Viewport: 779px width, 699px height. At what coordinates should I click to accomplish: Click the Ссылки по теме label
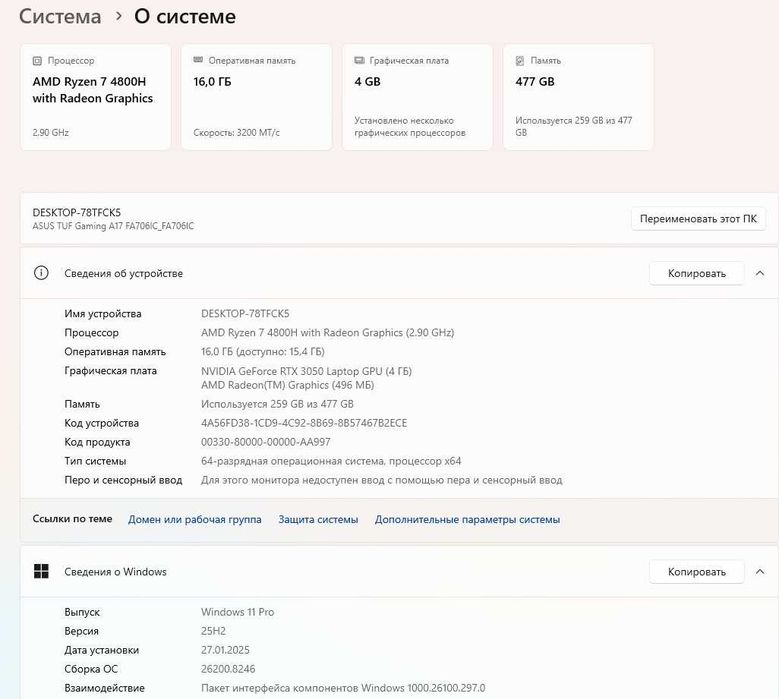[x=72, y=519]
